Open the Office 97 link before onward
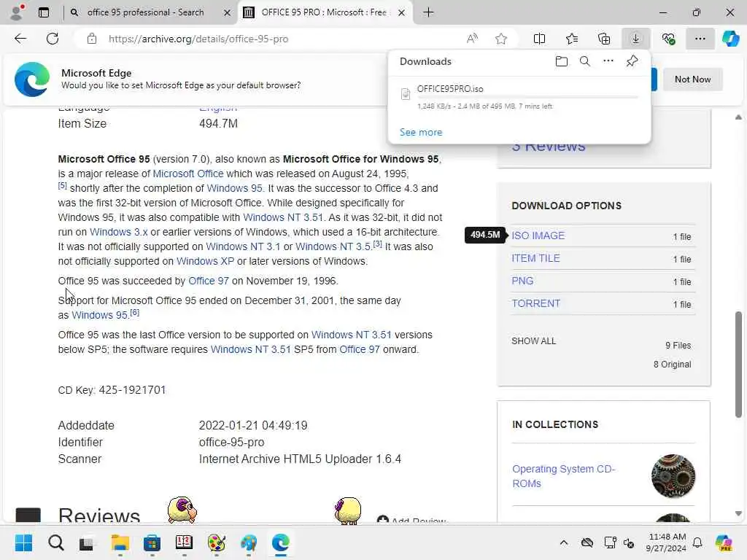The width and height of the screenshot is (747, 560). [x=359, y=349]
